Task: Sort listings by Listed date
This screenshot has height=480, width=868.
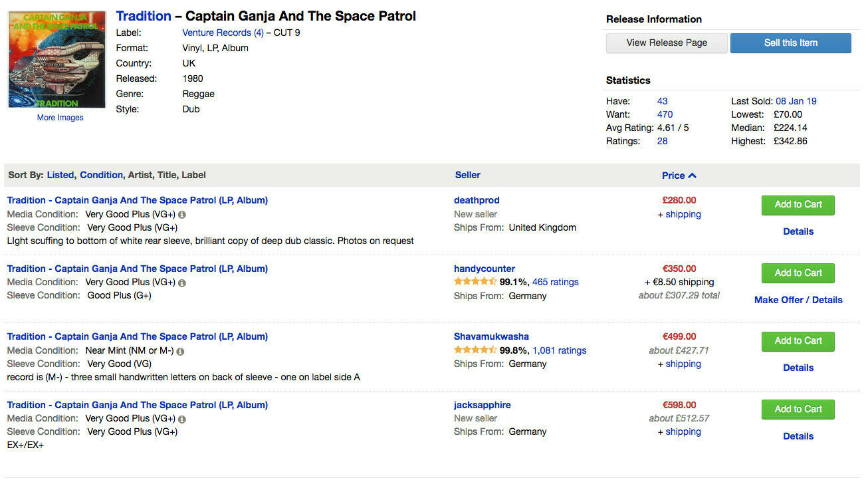Action: [x=60, y=175]
